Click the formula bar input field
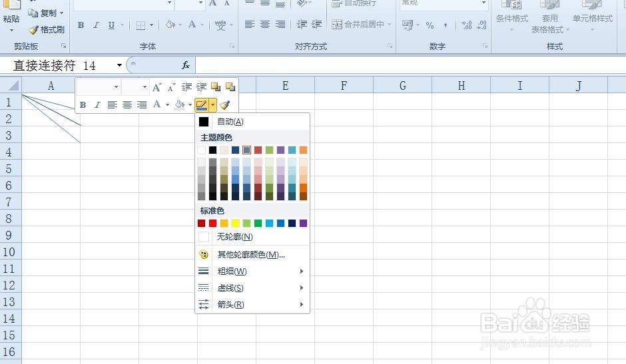Screen dimensions: 626x364 coord(411,65)
